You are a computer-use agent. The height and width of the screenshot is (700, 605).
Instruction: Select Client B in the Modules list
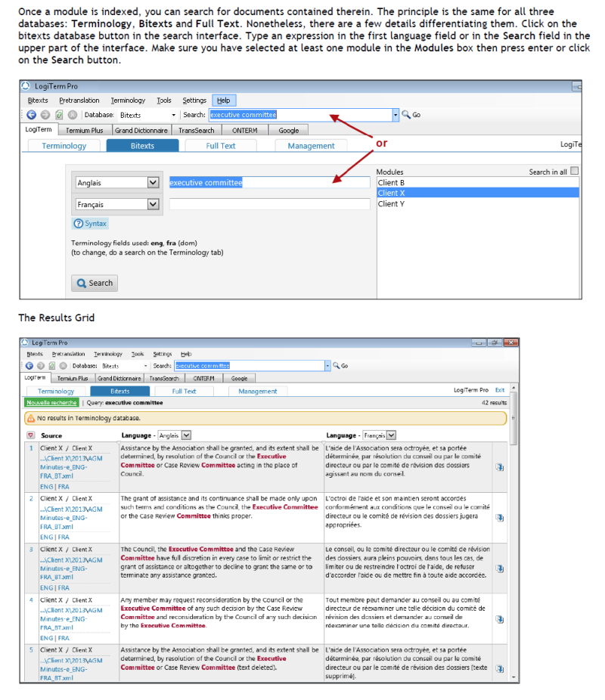pyautogui.click(x=478, y=183)
